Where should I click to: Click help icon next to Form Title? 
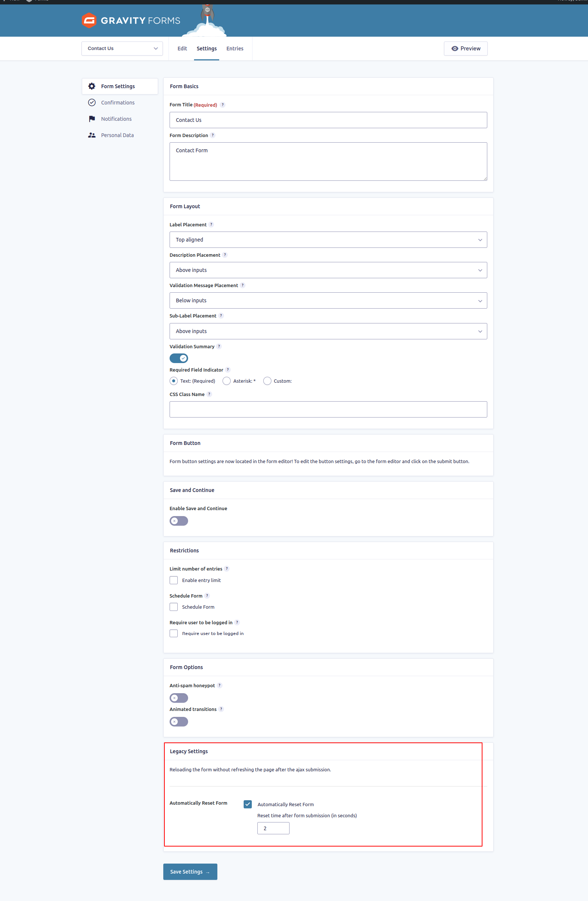click(223, 105)
